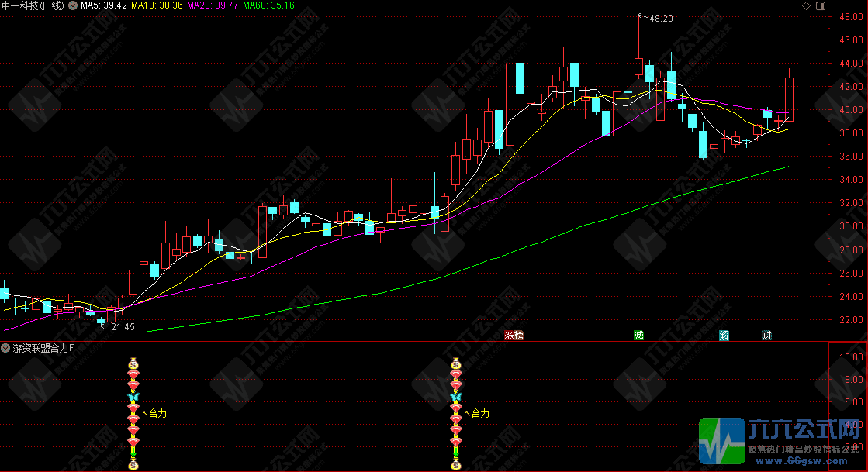
Task: Click the 48.00 price axis value
Action: point(851,17)
